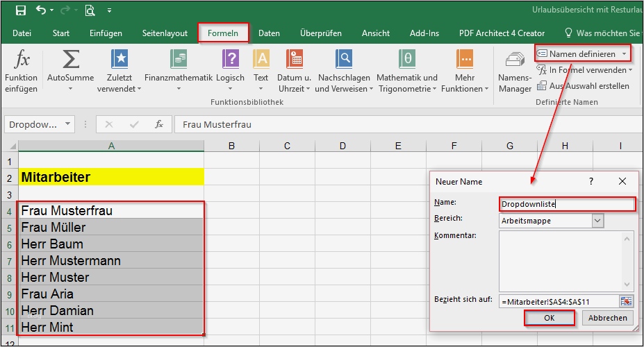Click the formula bar showing Frau Musterfrau
The height and width of the screenshot is (347, 644).
coord(408,125)
